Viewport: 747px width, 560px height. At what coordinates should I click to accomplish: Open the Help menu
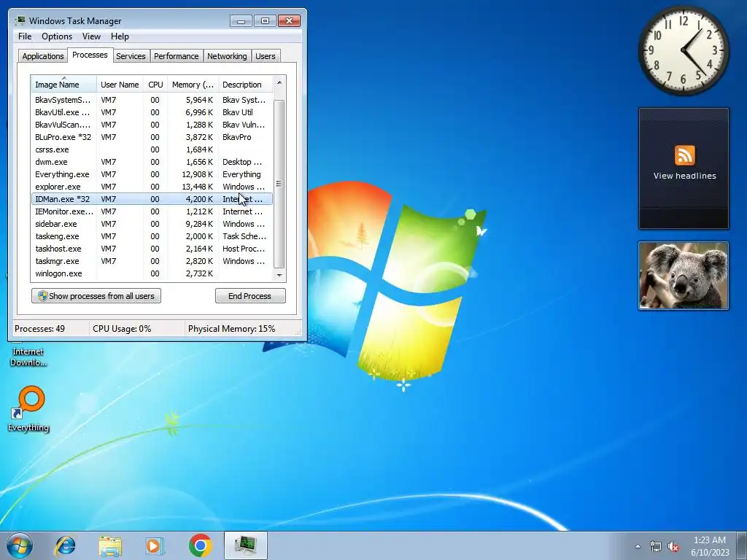120,36
